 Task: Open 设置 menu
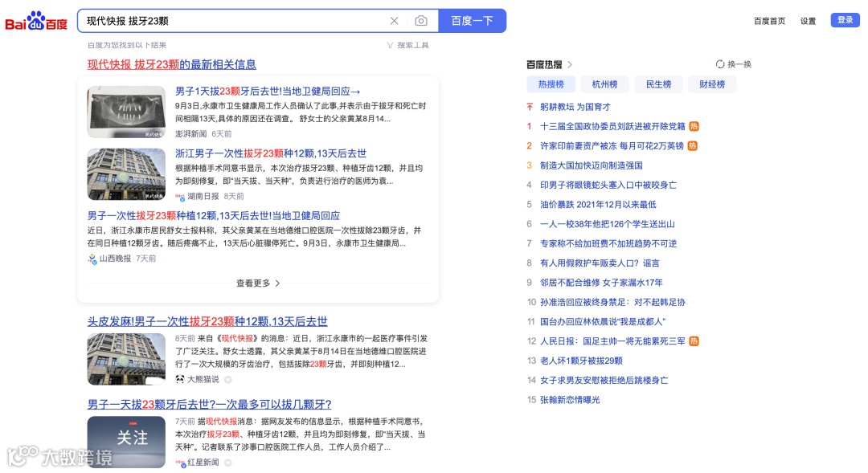click(809, 21)
